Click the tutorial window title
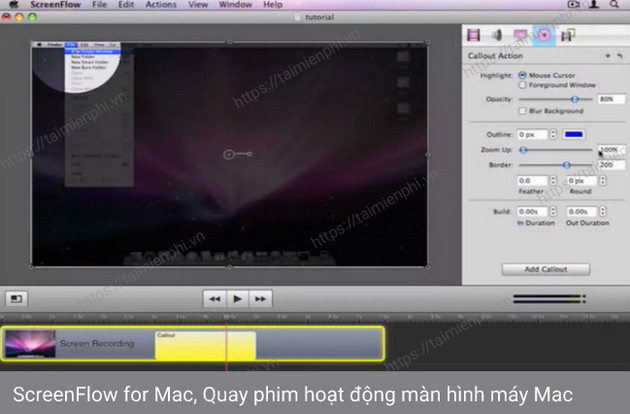630x414 pixels. (319, 17)
